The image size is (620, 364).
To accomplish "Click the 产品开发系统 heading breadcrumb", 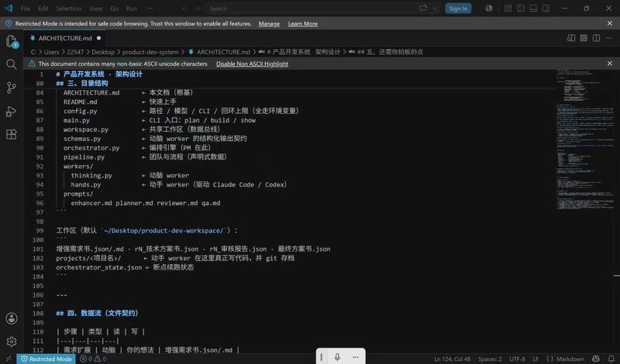I will [302, 52].
